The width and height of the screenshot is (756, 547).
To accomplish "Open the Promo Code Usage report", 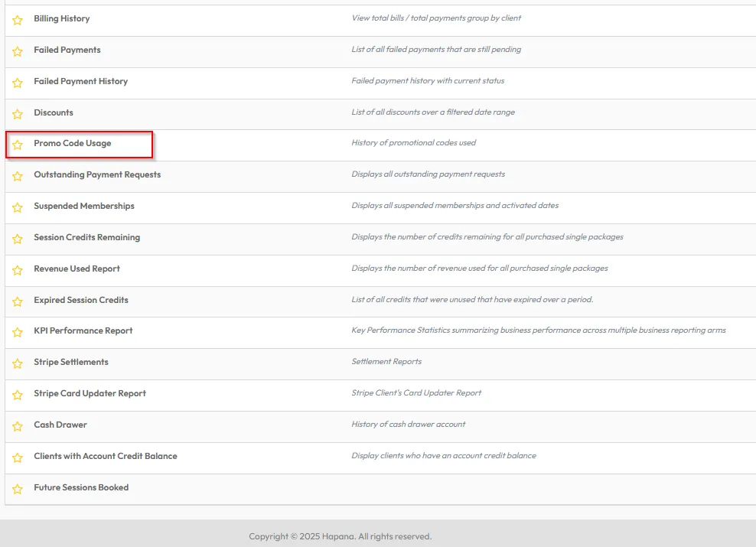I will [x=73, y=143].
